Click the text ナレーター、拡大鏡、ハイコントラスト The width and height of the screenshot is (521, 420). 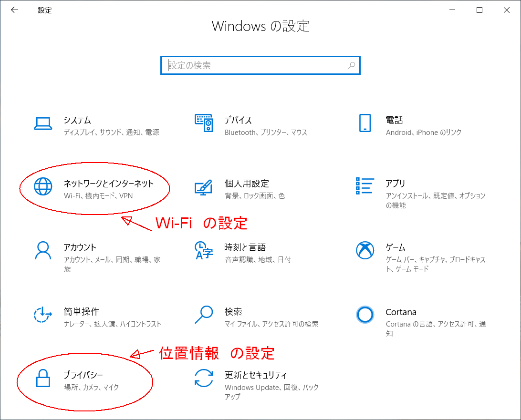112,324
